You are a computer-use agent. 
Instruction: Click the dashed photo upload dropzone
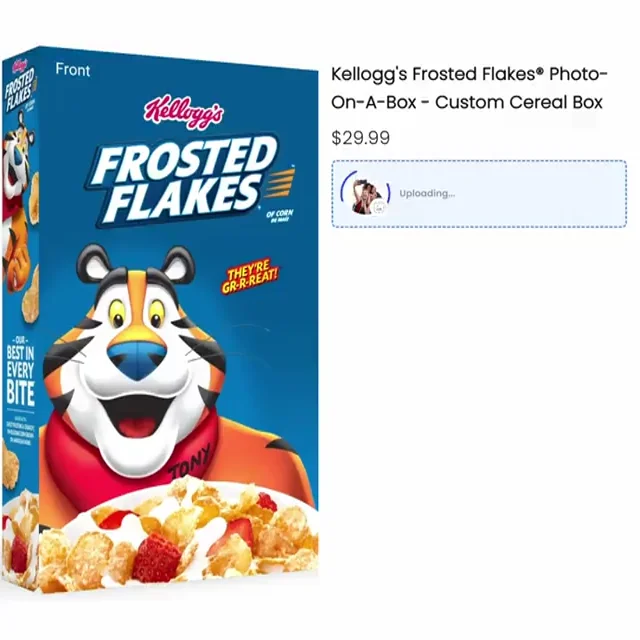click(x=479, y=194)
